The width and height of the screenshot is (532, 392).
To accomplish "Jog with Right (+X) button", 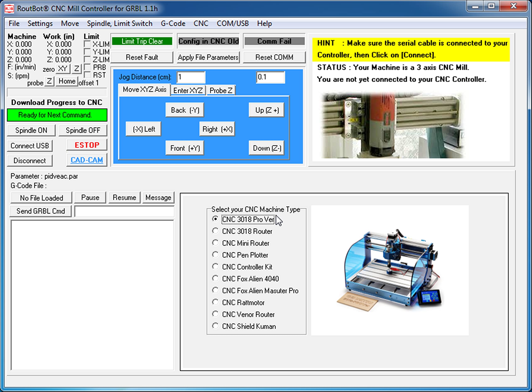I will click(217, 129).
